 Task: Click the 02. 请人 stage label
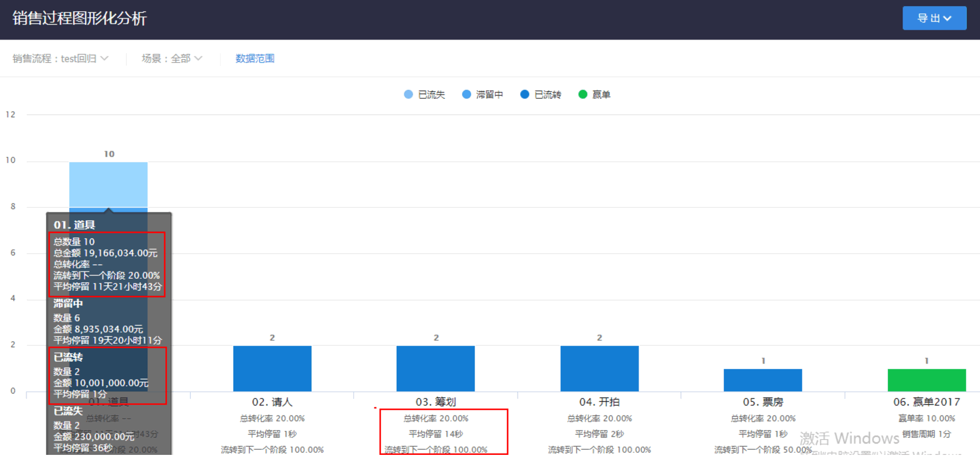click(x=272, y=402)
